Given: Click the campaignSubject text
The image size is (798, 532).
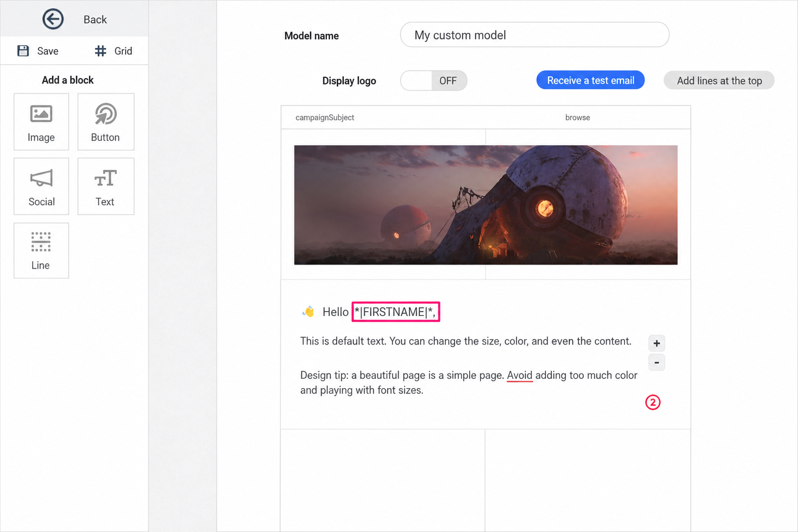Looking at the screenshot, I should 325,117.
